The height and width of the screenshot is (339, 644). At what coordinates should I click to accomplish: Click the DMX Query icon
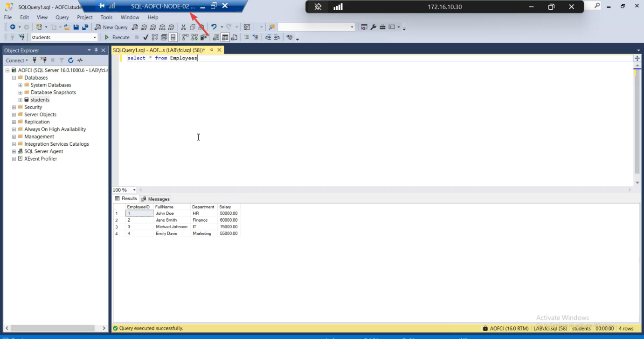point(153,27)
